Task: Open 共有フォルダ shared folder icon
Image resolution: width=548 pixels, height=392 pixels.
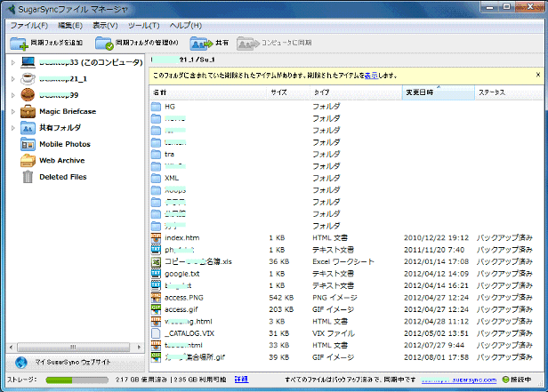Action: pos(28,128)
